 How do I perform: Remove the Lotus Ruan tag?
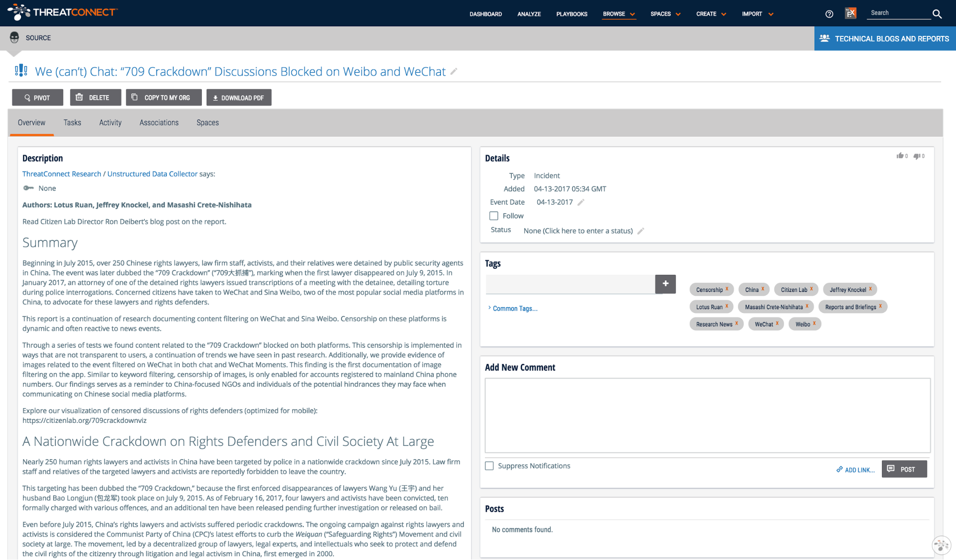(727, 306)
